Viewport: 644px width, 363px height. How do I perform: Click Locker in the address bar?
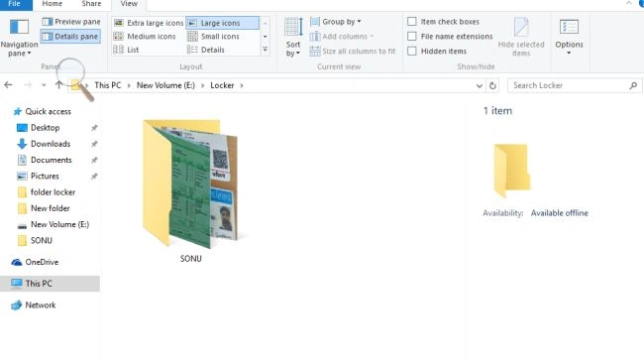click(222, 85)
